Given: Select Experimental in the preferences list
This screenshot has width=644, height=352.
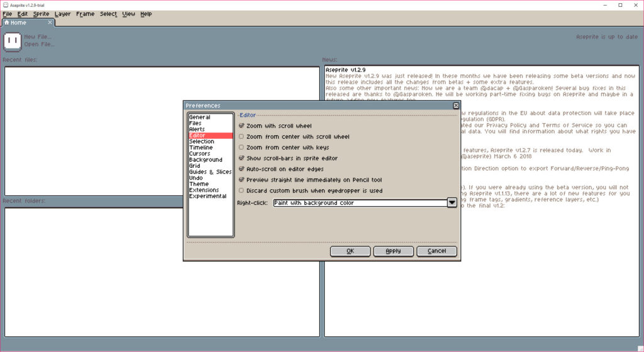Looking at the screenshot, I should click(210, 196).
